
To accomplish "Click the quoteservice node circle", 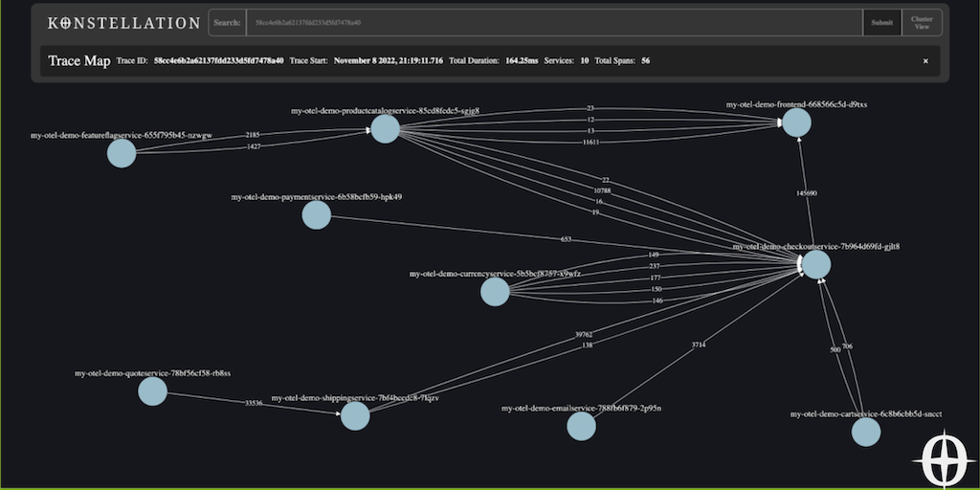I will click(x=152, y=390).
